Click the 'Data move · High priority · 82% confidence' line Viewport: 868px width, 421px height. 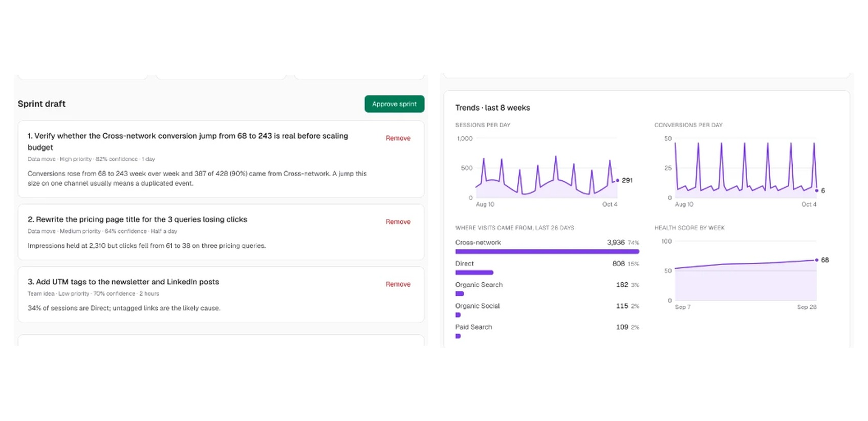pyautogui.click(x=91, y=159)
